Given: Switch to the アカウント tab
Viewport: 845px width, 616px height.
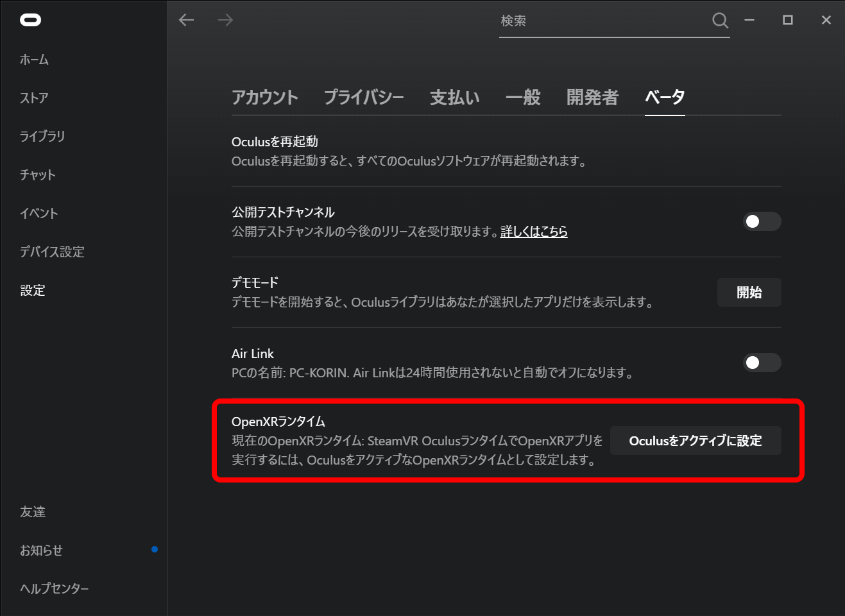Looking at the screenshot, I should (264, 98).
